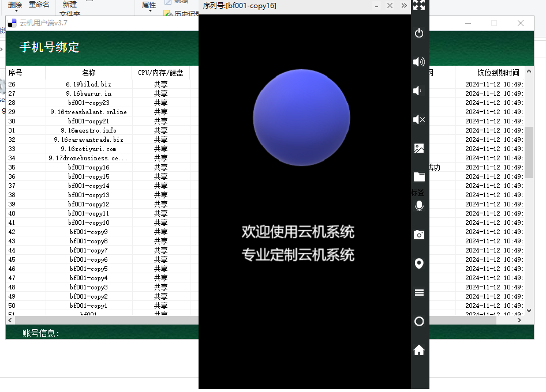Click the » chevron on the bf001-copy16 title bar

[403, 6]
